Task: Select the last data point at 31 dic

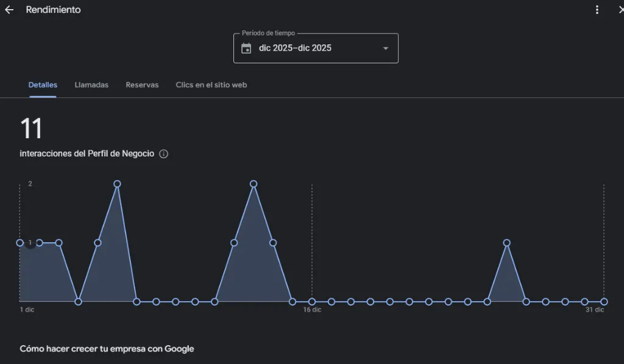Action: pos(604,302)
